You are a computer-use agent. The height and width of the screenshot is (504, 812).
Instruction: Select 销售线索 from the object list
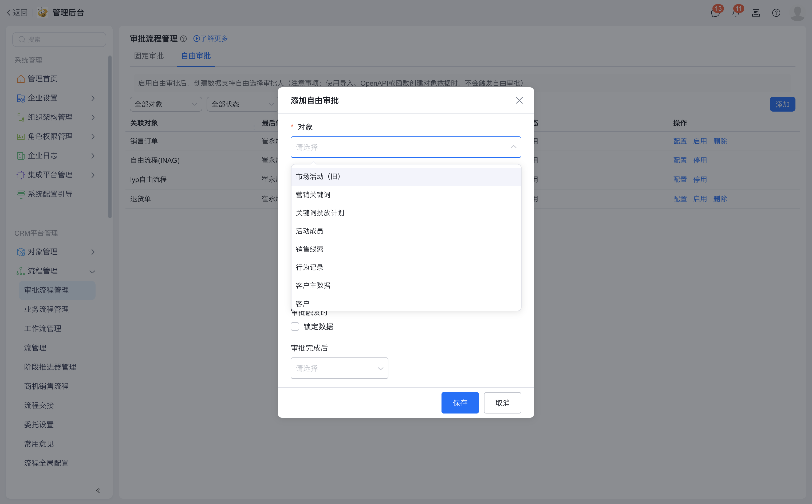point(309,249)
